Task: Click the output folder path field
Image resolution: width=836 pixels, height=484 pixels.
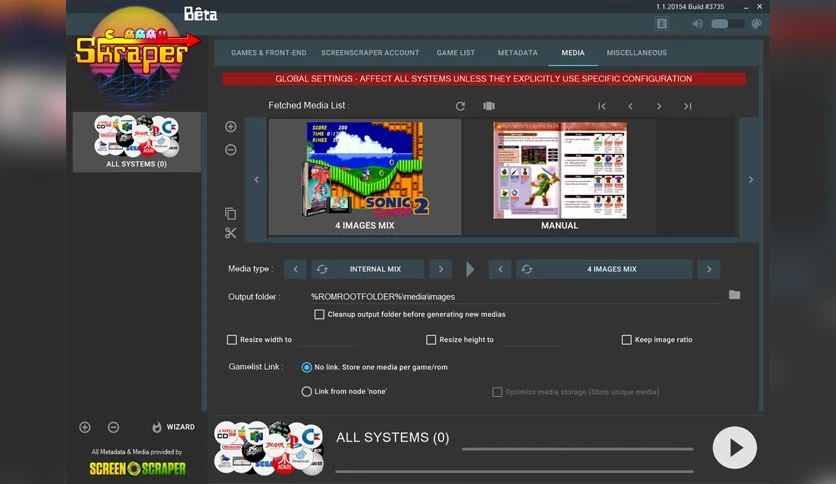Action: [516, 297]
